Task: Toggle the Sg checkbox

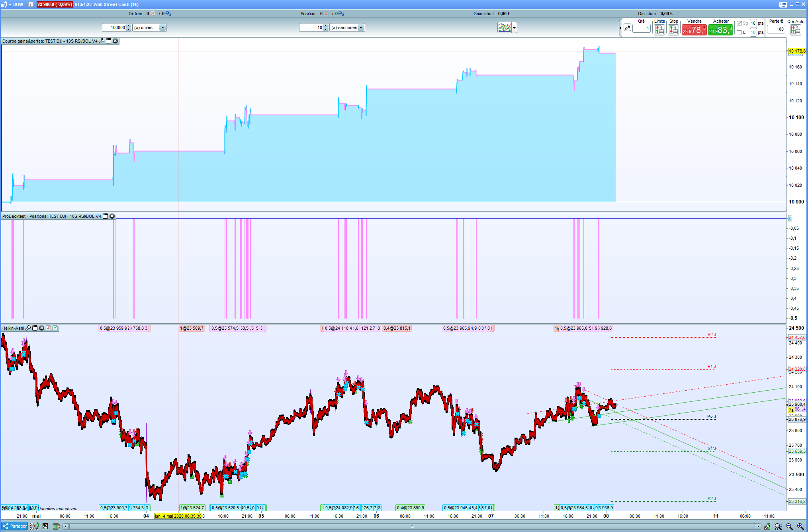Action: [x=739, y=23]
